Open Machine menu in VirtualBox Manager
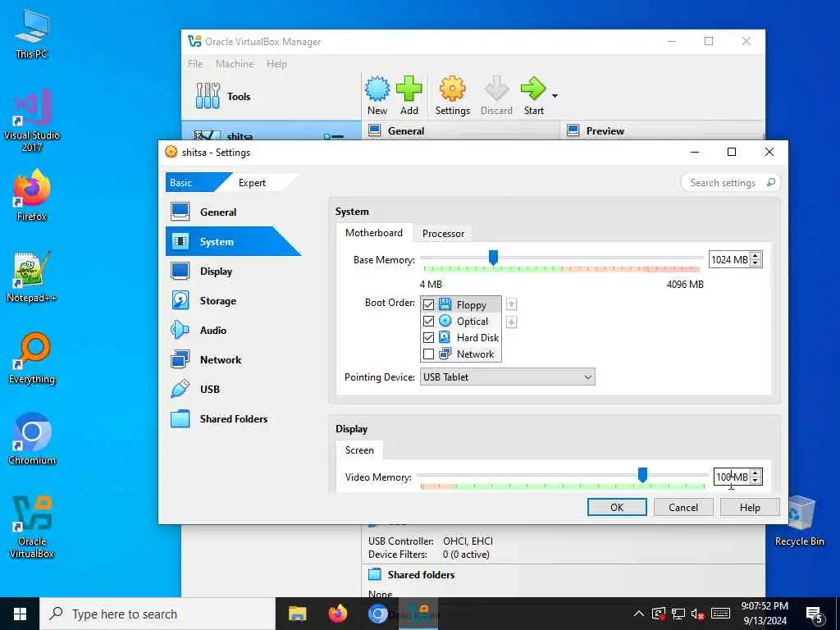840x630 pixels. pos(235,64)
